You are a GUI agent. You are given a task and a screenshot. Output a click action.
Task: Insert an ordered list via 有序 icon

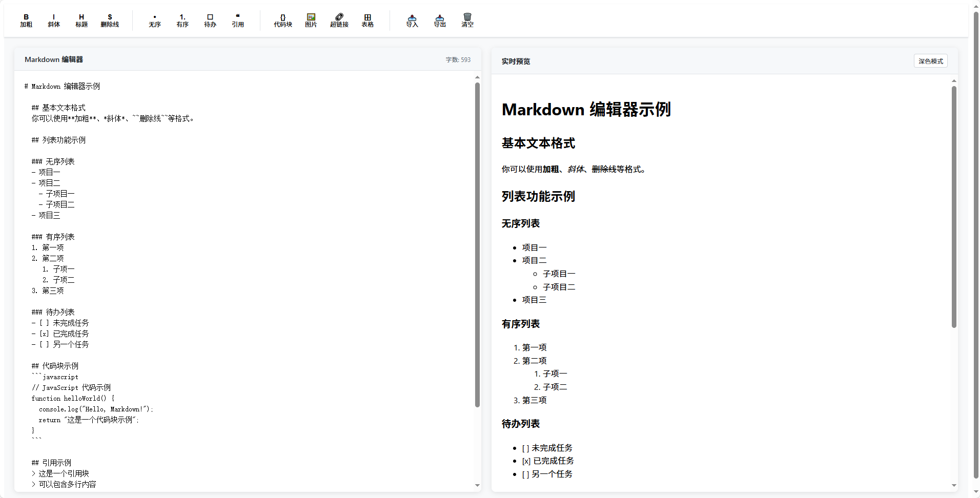[x=182, y=20]
